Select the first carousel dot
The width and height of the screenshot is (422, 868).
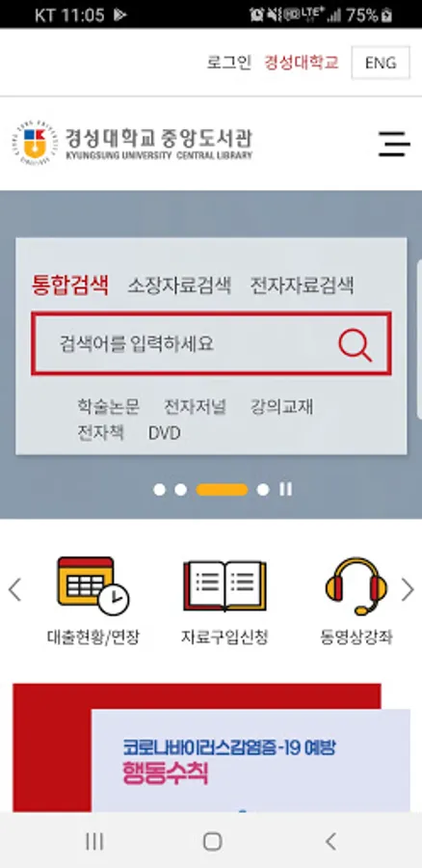(159, 490)
